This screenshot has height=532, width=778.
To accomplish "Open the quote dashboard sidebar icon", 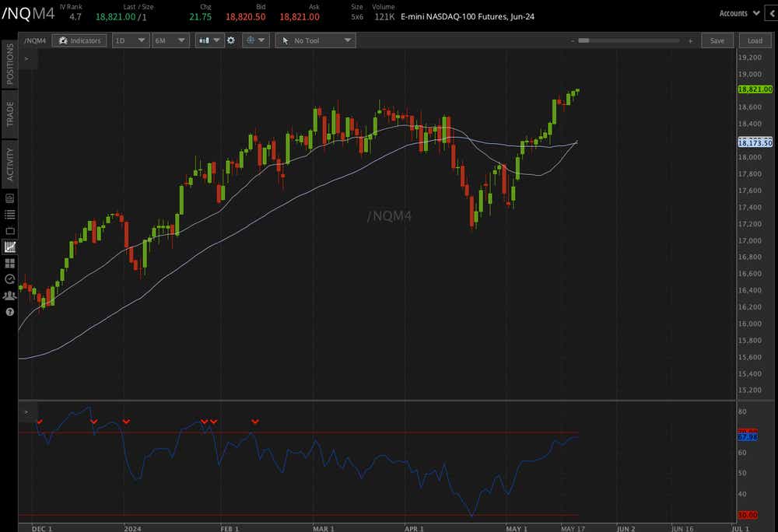I will point(9,198).
